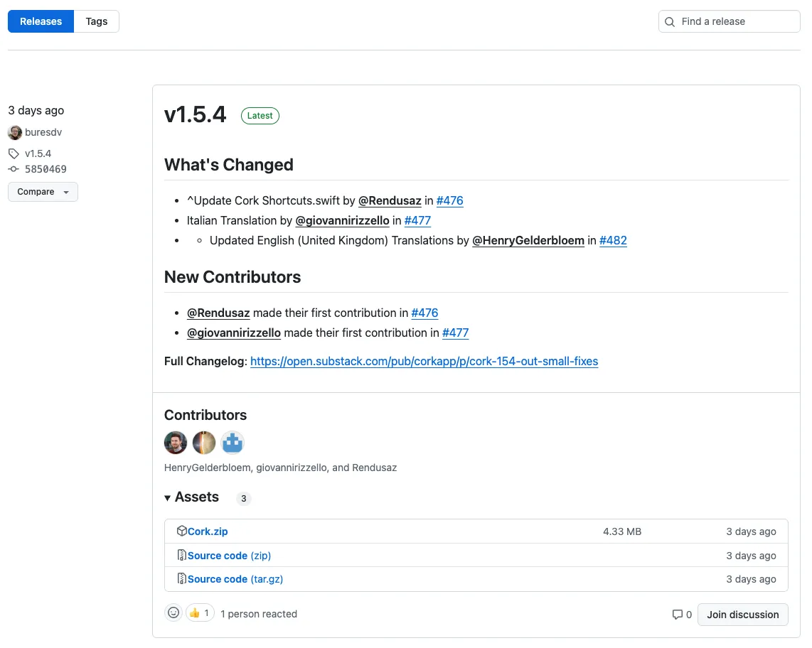Image resolution: width=812 pixels, height=648 pixels.
Task: Click the commit icon next to 5850469
Action: point(13,169)
